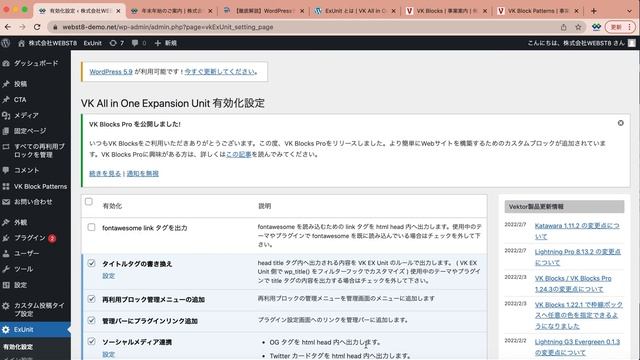Open the プラグイン plugins menu
The width and height of the screenshot is (640, 360).
[29, 238]
